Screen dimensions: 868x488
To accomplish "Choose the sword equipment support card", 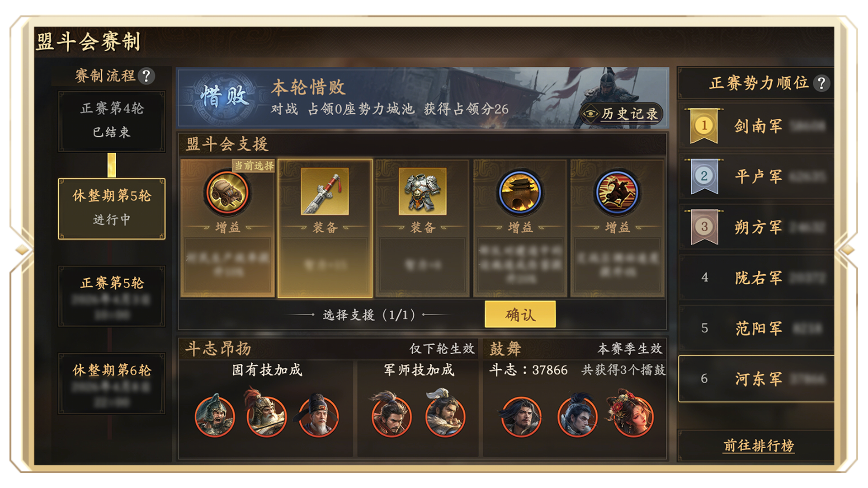I will pyautogui.click(x=325, y=228).
